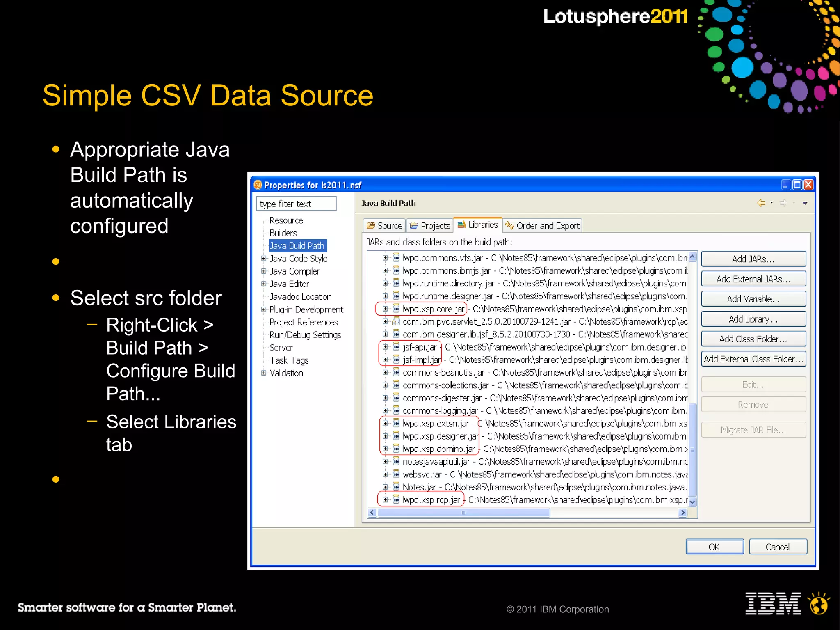Click the jar icon of commons-digester.jar
Screen dimensions: 840x630
[x=396, y=398]
